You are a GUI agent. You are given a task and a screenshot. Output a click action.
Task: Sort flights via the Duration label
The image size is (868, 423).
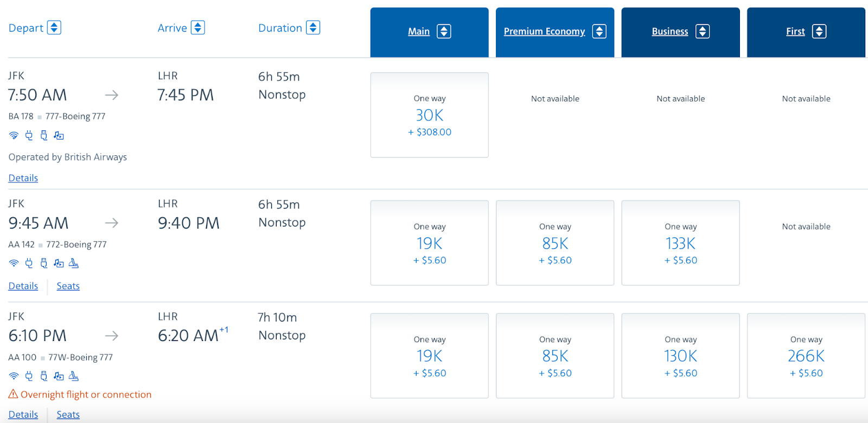(x=280, y=28)
